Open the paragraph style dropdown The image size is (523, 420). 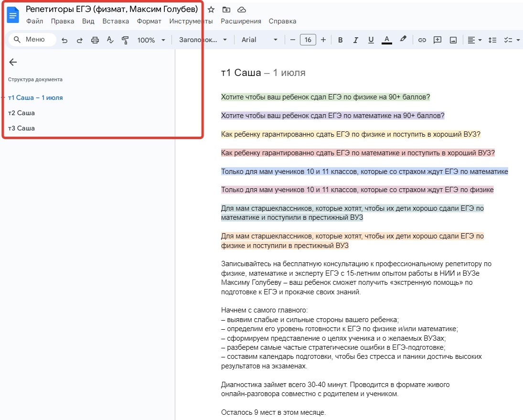coord(203,40)
